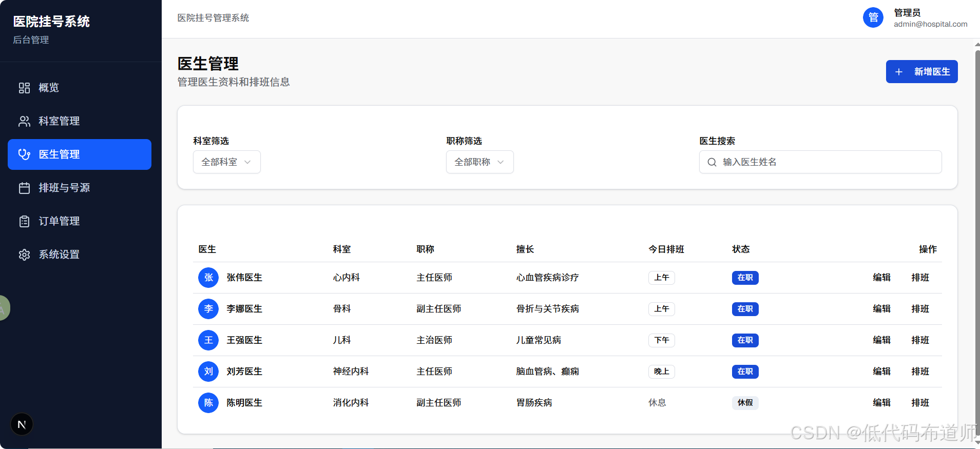Click the name 张伟医生
The width and height of the screenshot is (980, 449).
click(244, 278)
